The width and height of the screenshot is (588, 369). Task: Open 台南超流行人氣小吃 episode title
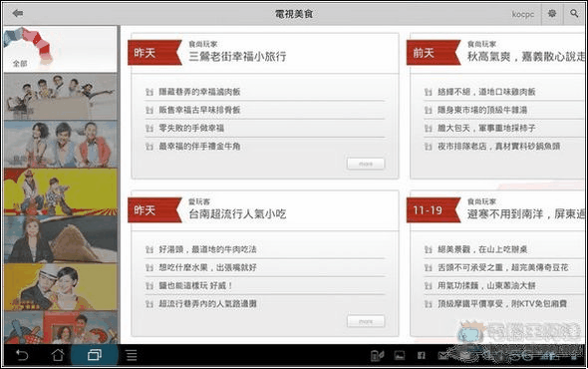[x=237, y=214]
